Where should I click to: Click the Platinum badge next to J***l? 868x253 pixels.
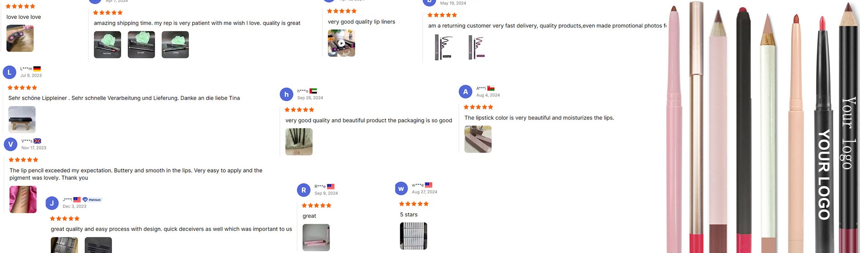92,200
